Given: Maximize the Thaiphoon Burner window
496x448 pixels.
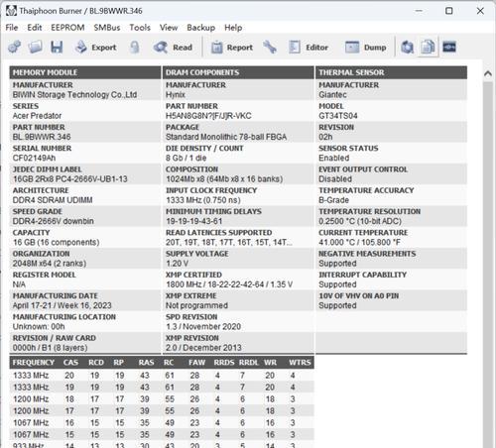Looking at the screenshot, I should [x=449, y=11].
